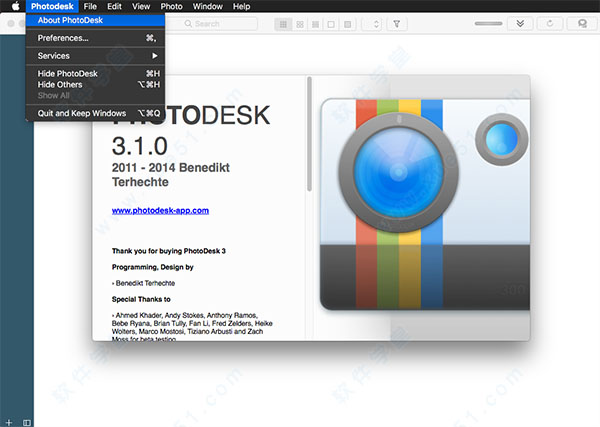Viewport: 600px width, 427px height.
Task: Adjust the thumbnail size slider
Action: 488,23
